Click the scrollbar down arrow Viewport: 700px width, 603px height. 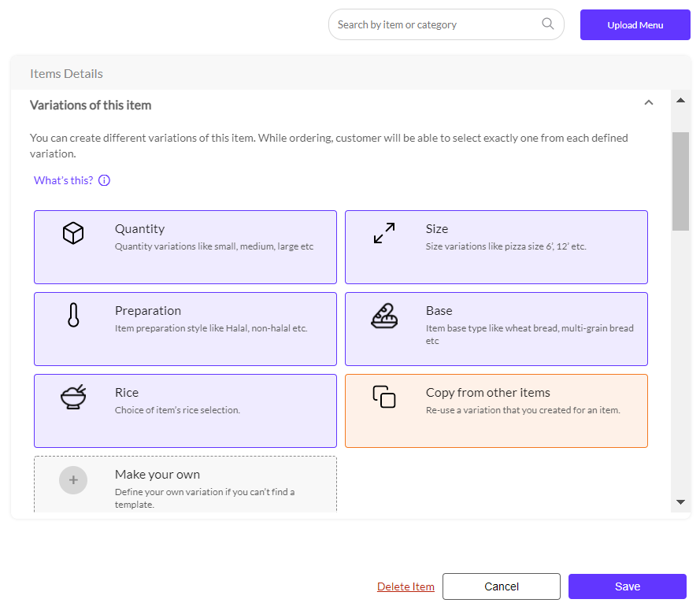[x=680, y=502]
